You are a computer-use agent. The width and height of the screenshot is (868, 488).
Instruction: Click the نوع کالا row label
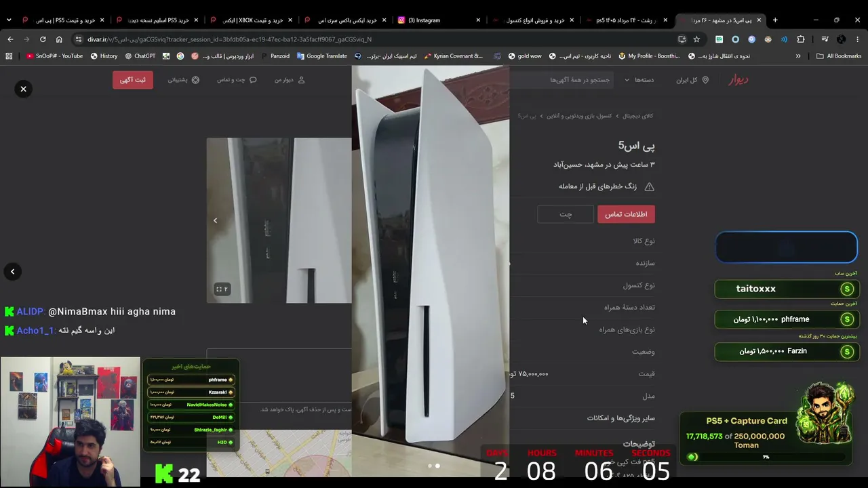[644, 241]
